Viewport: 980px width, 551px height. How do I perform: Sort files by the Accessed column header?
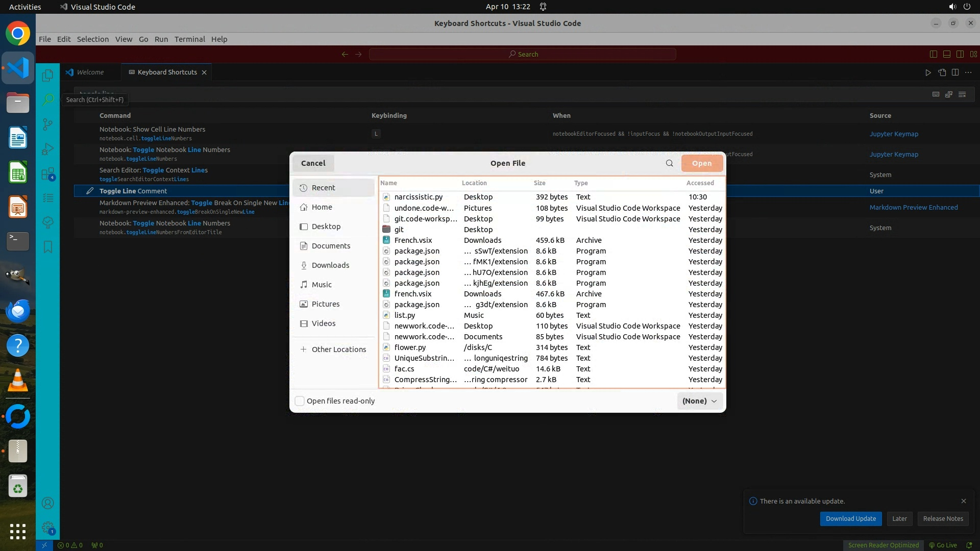coord(700,183)
